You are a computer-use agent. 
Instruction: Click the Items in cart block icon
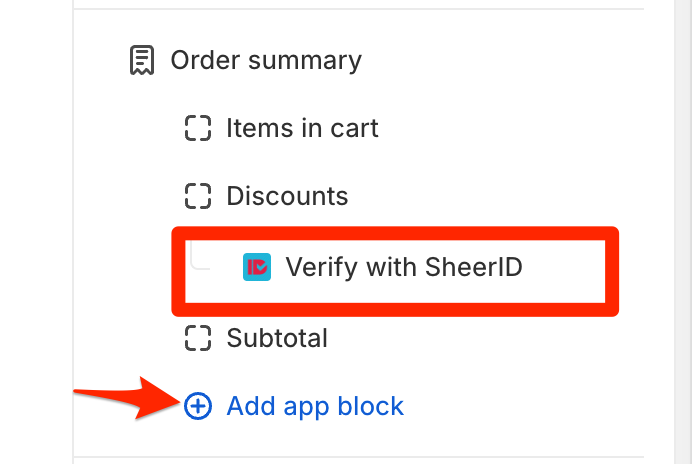click(x=199, y=128)
